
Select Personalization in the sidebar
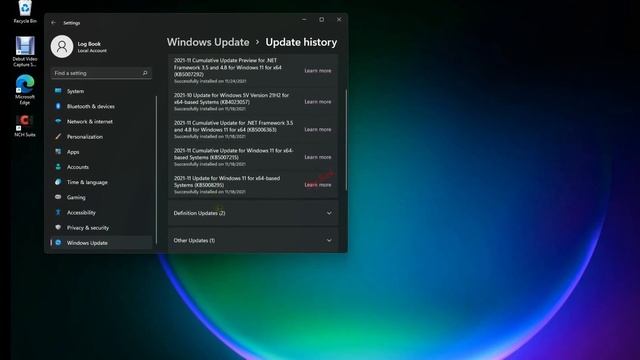(x=101, y=136)
